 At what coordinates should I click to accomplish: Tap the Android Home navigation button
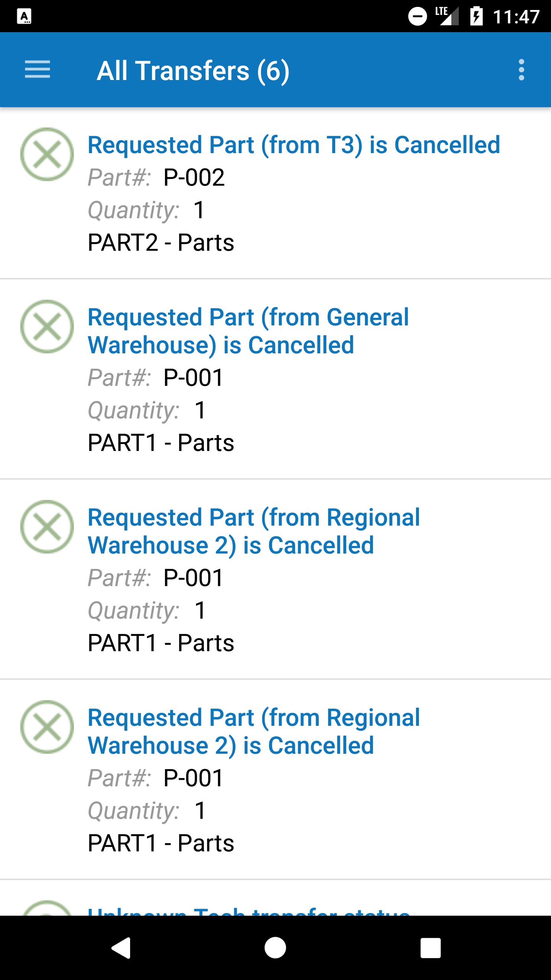click(275, 948)
